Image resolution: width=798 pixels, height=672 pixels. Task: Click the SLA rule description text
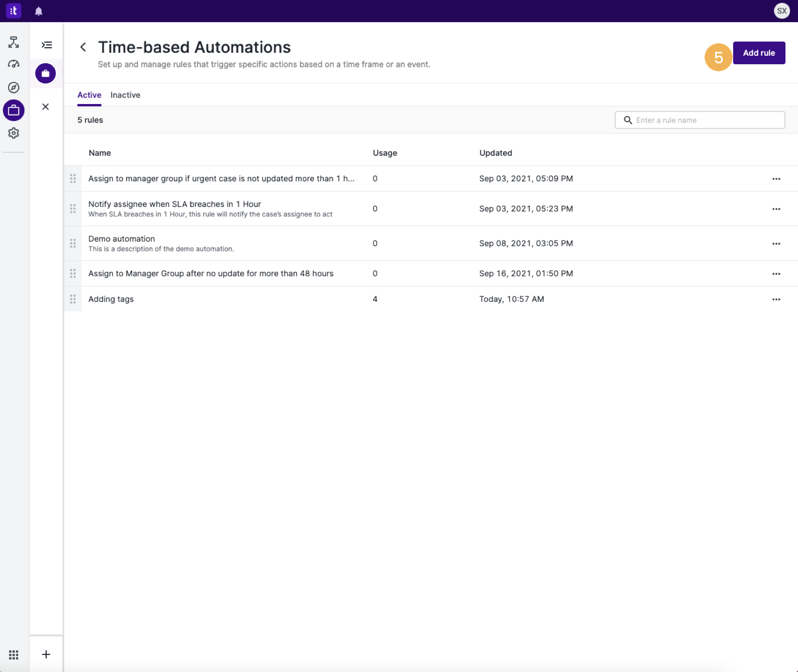click(211, 214)
